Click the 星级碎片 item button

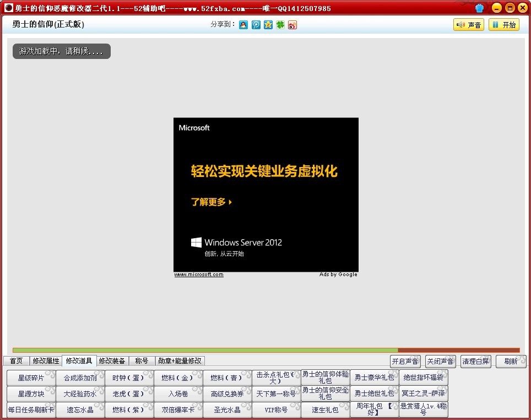(x=31, y=378)
